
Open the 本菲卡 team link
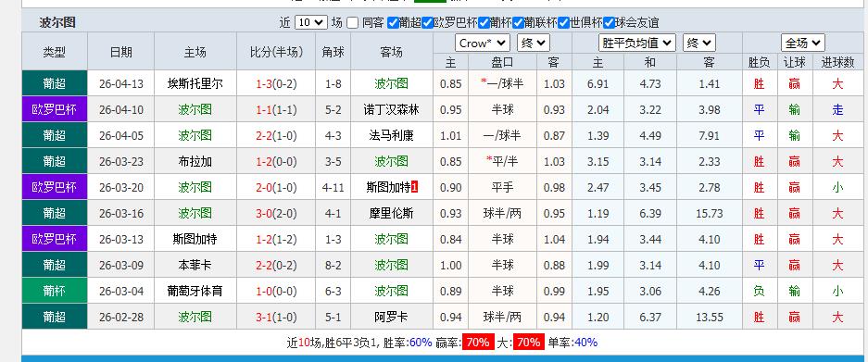[x=195, y=265]
